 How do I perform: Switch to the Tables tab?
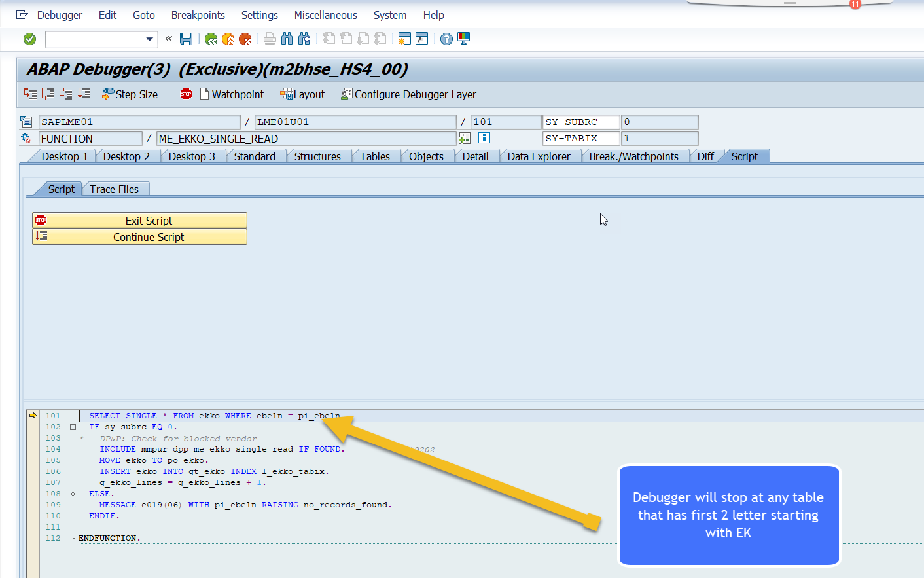point(375,156)
